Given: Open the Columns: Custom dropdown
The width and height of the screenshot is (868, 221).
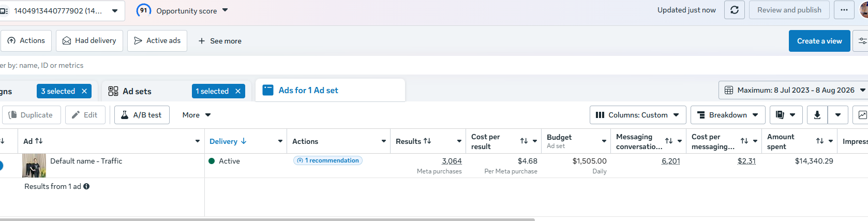Looking at the screenshot, I should click(638, 115).
